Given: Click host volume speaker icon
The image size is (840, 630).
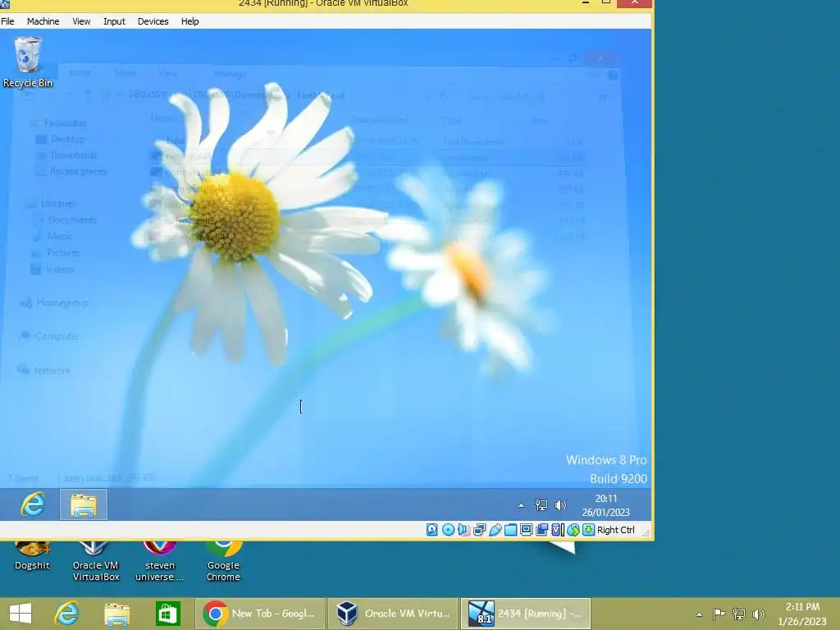Looking at the screenshot, I should coord(759,614).
